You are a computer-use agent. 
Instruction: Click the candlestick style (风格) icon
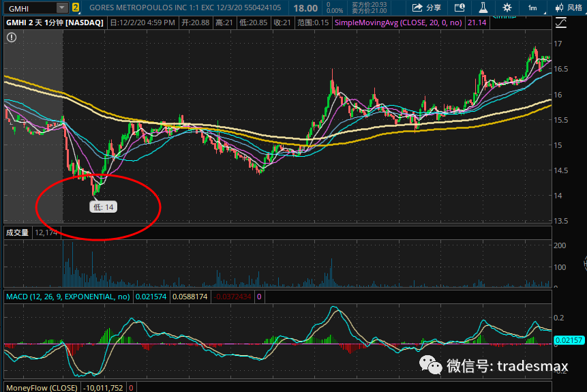click(559, 7)
